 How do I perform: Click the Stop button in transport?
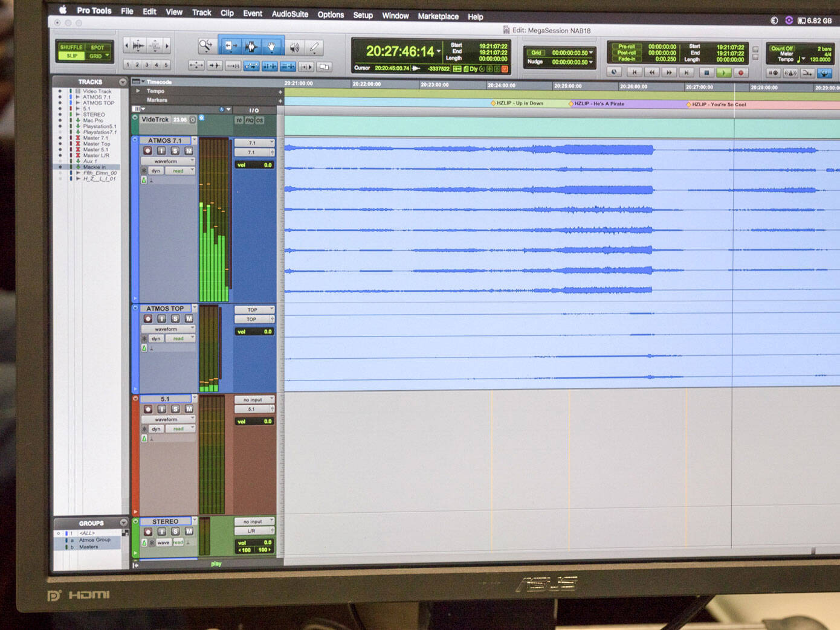(705, 72)
